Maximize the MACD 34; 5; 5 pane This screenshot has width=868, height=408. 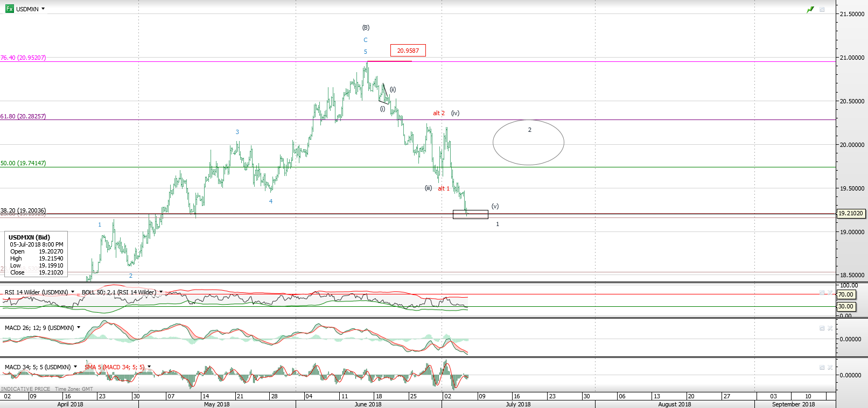[822, 368]
